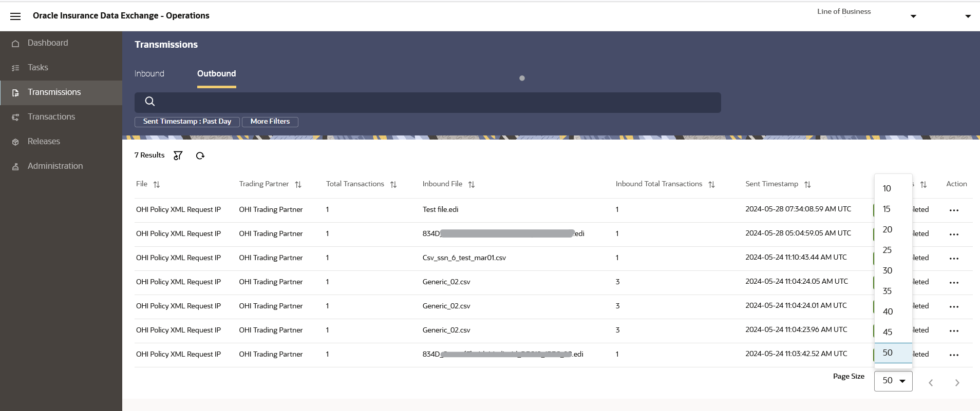Screen dimensions: 980x411
Task: Sort by Inbound Total Transactions column
Action: pos(711,185)
